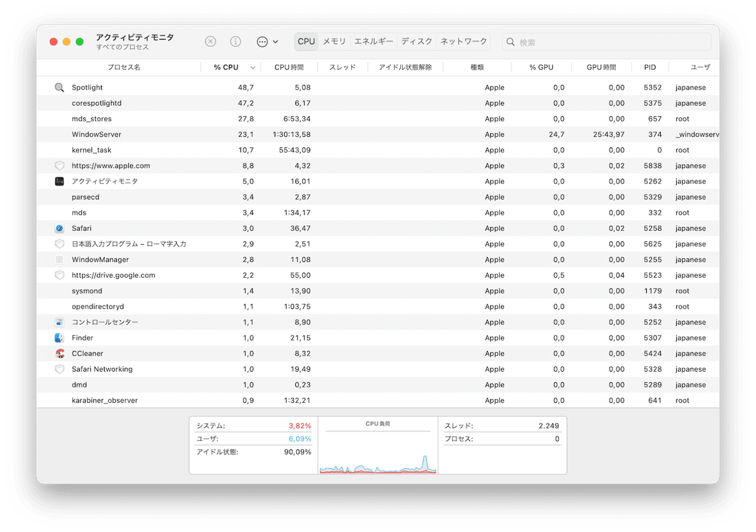This screenshot has width=756, height=532.
Task: Select the dmd process row
Action: [378, 385]
